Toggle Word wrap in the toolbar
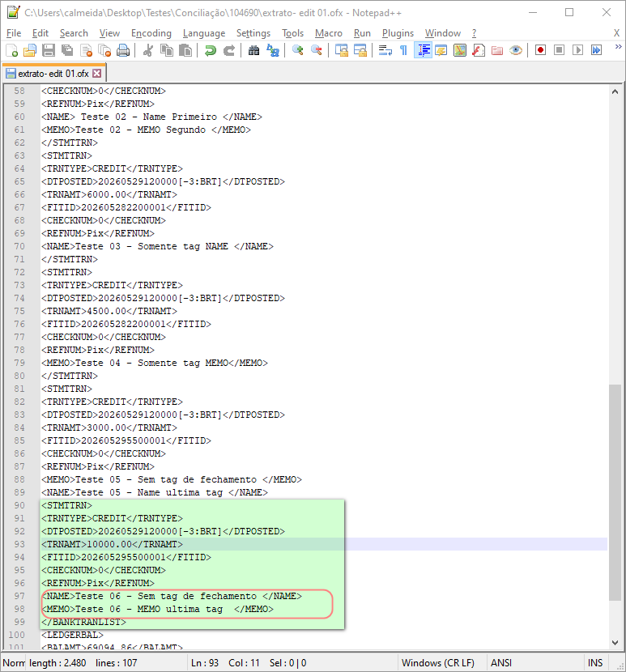The image size is (626, 672). 385,50
